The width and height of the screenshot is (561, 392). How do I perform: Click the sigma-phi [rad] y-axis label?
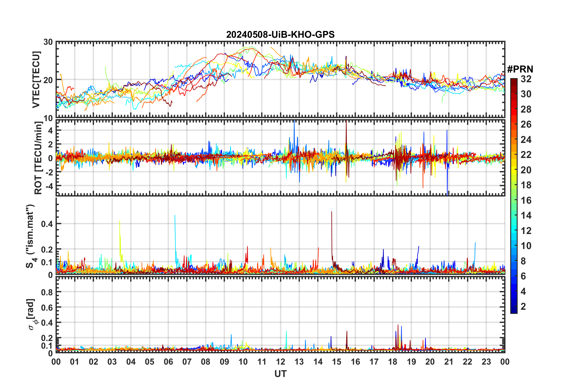[x=31, y=314]
